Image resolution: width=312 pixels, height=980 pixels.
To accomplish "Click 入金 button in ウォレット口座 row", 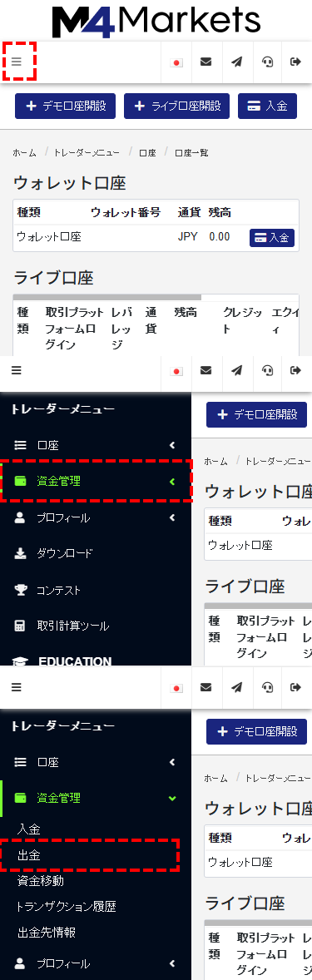I will coord(272,237).
